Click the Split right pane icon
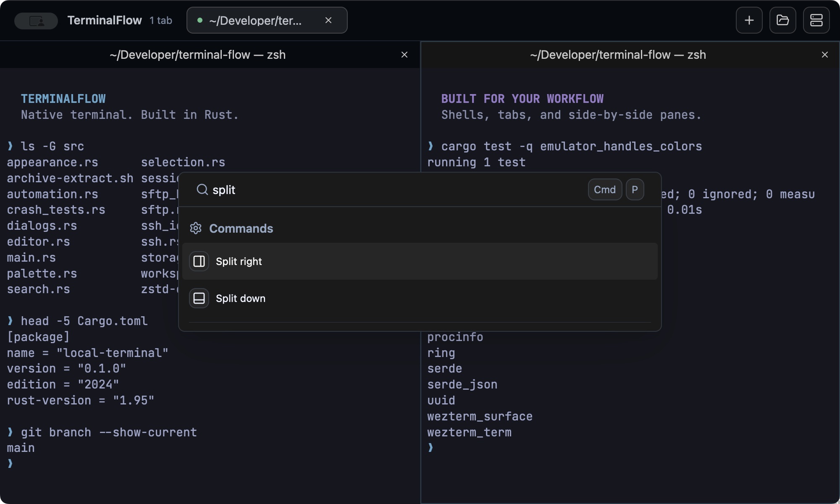 pyautogui.click(x=199, y=261)
